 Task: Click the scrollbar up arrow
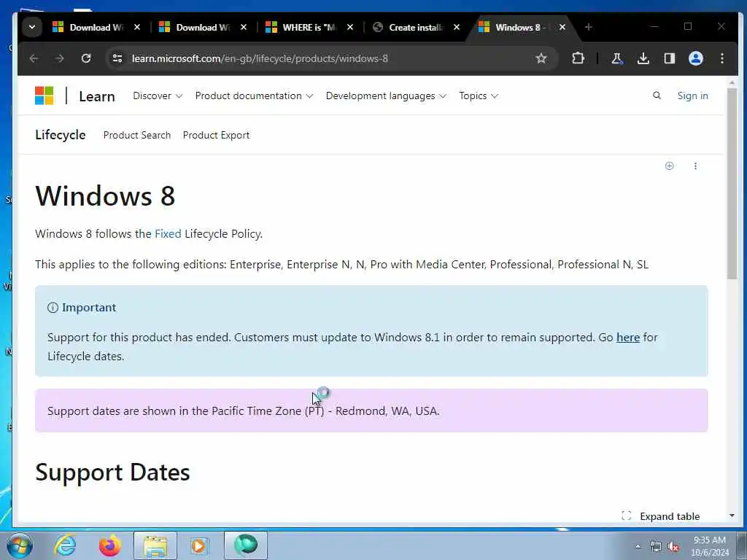point(732,82)
